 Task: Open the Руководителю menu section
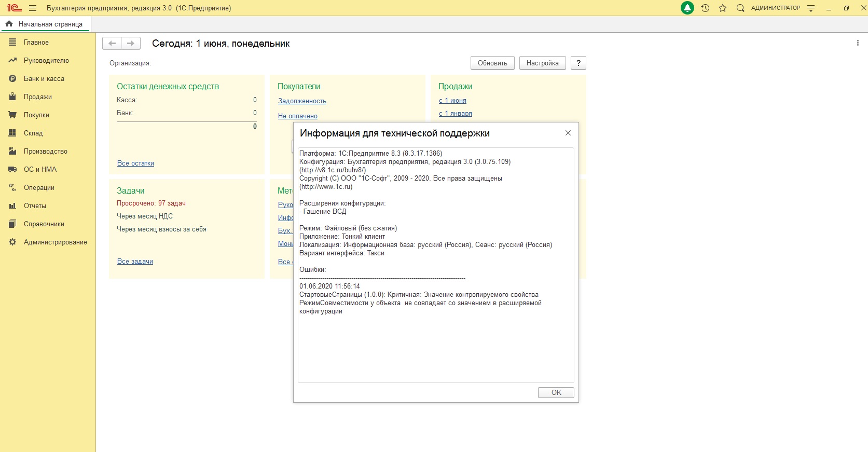click(x=46, y=60)
